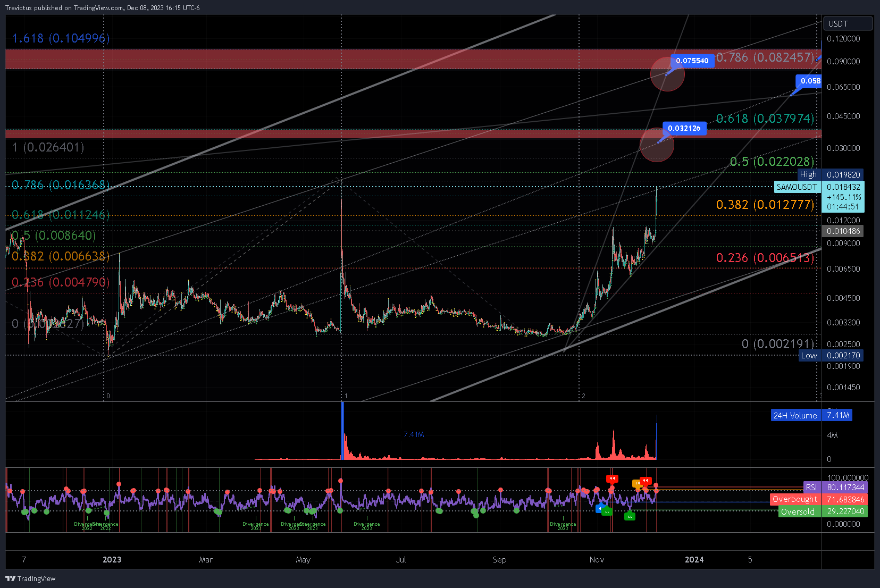Click the 0.120000 price axis tick
Screen dimensions: 880x588
point(843,39)
